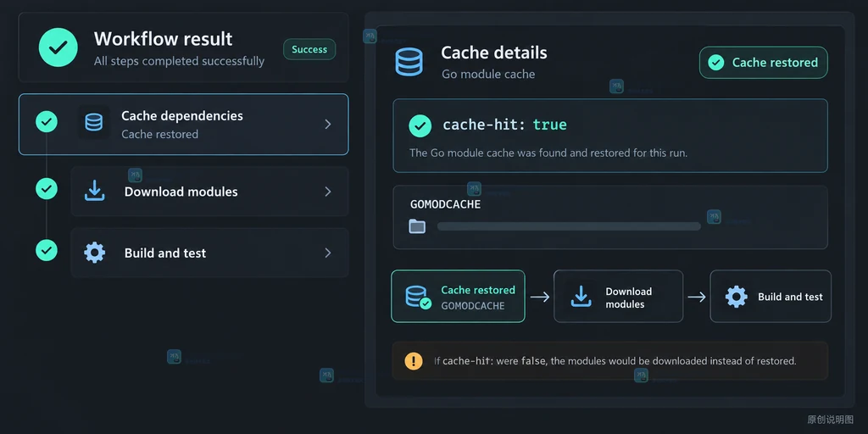Click the download icon in Download modules flow card

click(581, 297)
